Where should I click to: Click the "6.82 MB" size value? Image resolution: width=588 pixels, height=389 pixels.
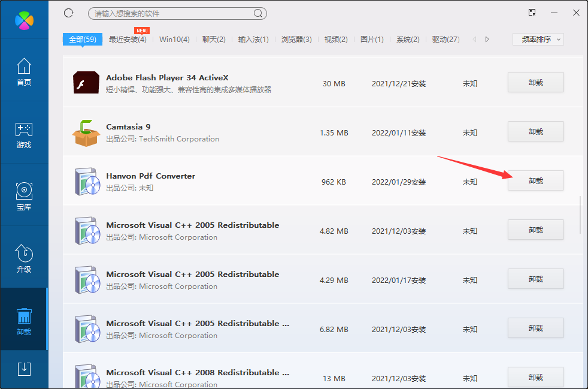334,330
